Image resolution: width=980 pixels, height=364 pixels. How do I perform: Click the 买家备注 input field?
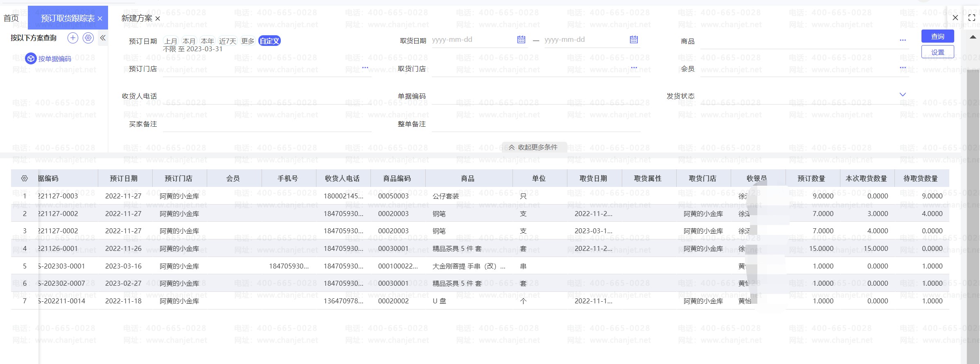(x=267, y=124)
